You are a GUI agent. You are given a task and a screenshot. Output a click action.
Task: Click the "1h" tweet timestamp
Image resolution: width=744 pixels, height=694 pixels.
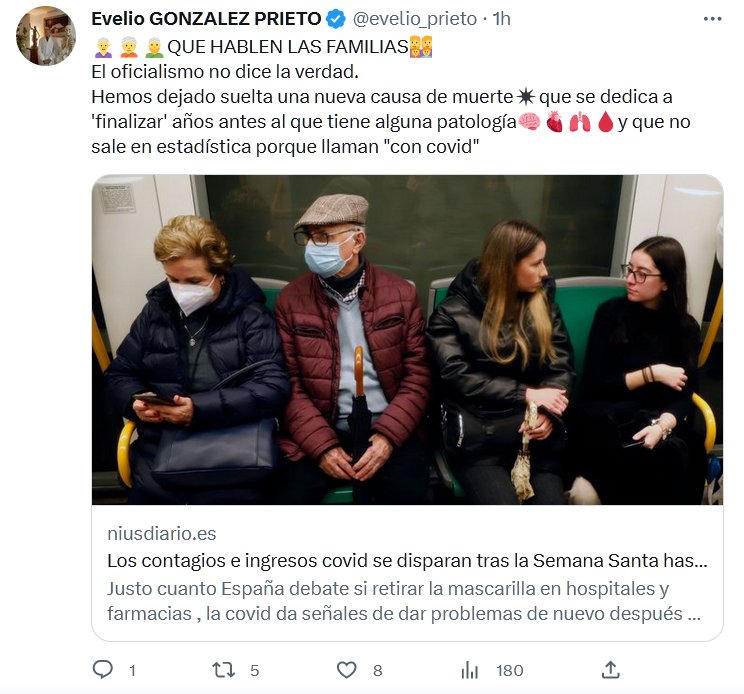502,19
